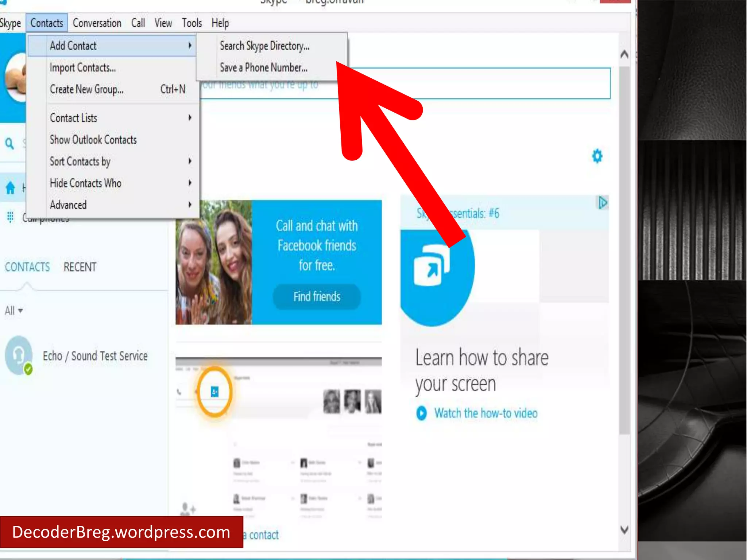
Task: Click the Find friends button
Action: point(317,296)
